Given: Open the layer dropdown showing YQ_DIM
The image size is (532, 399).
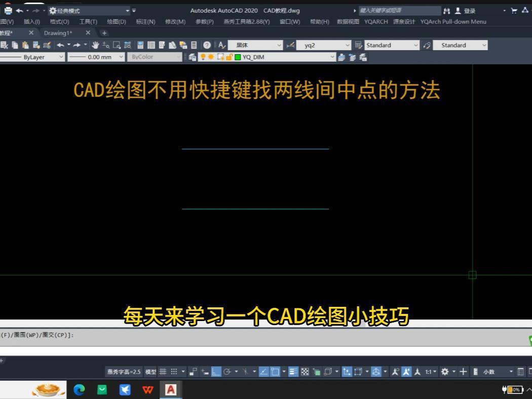Looking at the screenshot, I should click(332, 57).
